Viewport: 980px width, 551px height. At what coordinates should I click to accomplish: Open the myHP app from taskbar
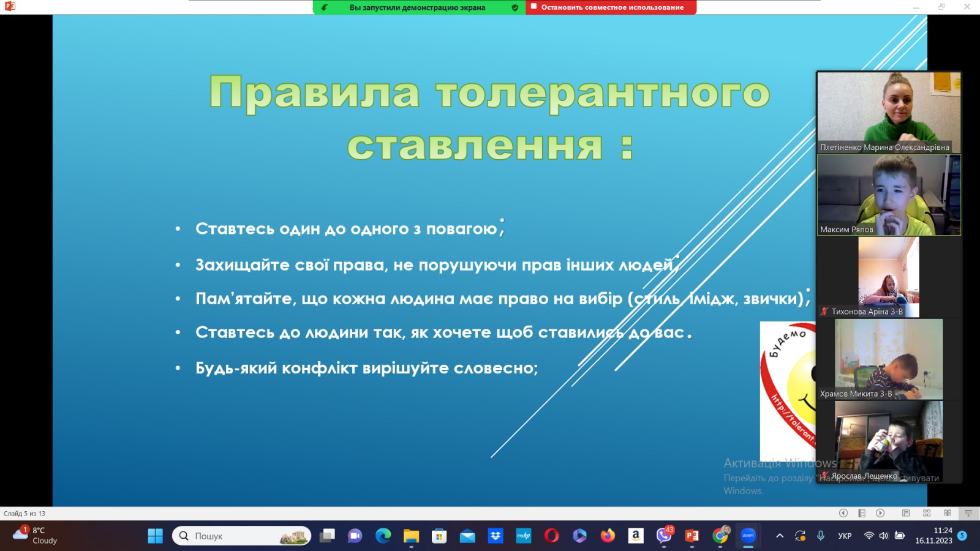[524, 536]
